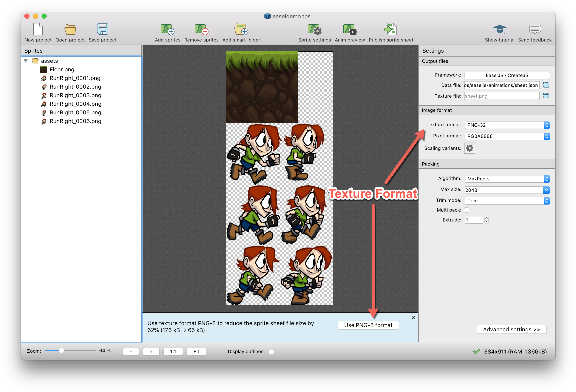Click Use PNG-8 format
Image resolution: width=576 pixels, height=392 pixels.
(x=368, y=325)
